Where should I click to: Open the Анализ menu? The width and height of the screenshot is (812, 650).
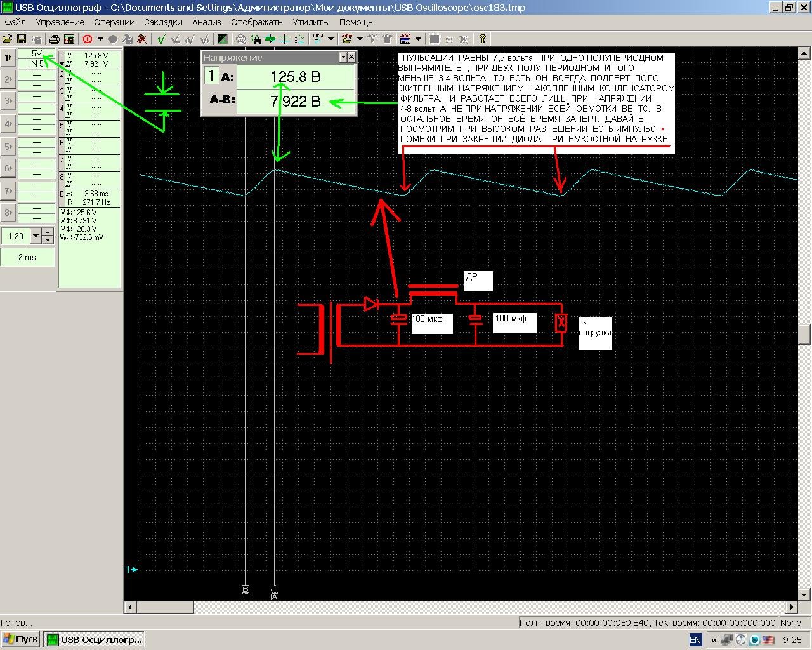207,22
